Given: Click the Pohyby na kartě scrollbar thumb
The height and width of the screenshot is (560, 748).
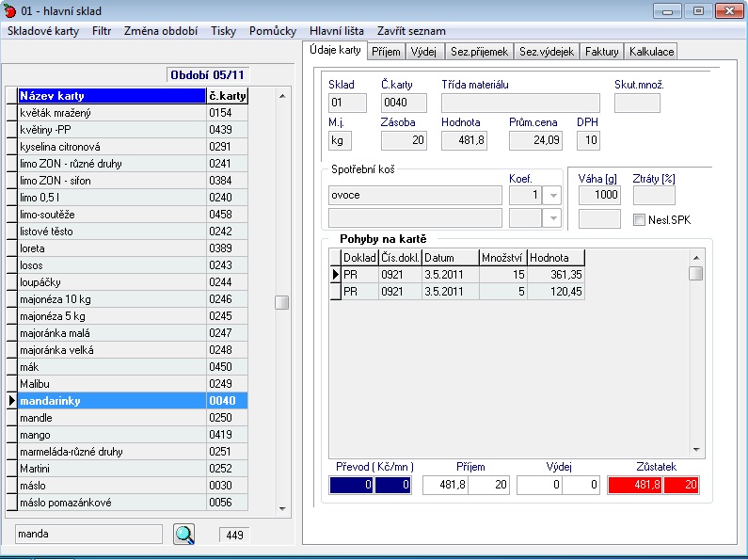Looking at the screenshot, I should [x=696, y=273].
